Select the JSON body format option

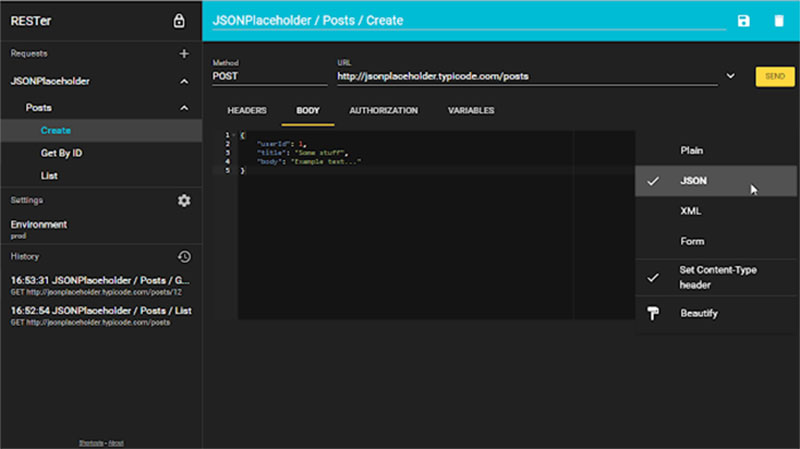[x=715, y=181]
